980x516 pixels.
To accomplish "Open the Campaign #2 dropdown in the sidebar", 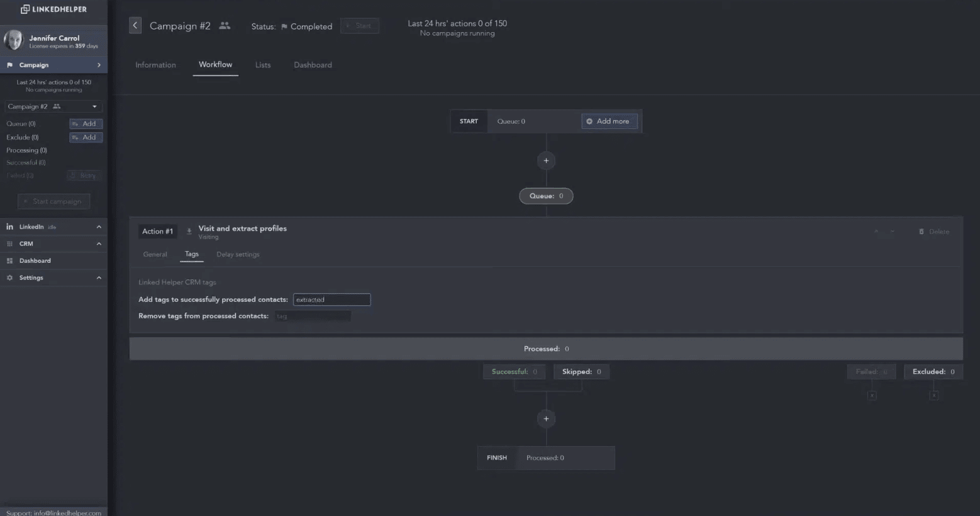I will [x=53, y=106].
